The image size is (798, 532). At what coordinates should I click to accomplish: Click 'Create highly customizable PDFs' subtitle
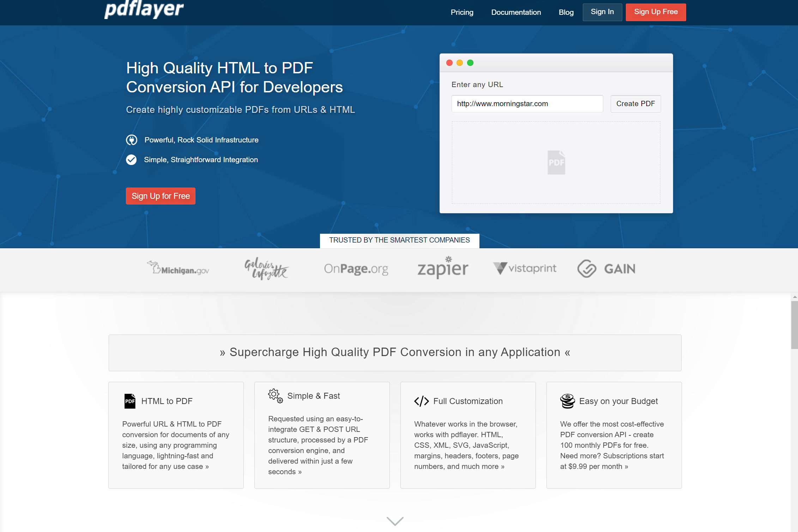point(240,110)
